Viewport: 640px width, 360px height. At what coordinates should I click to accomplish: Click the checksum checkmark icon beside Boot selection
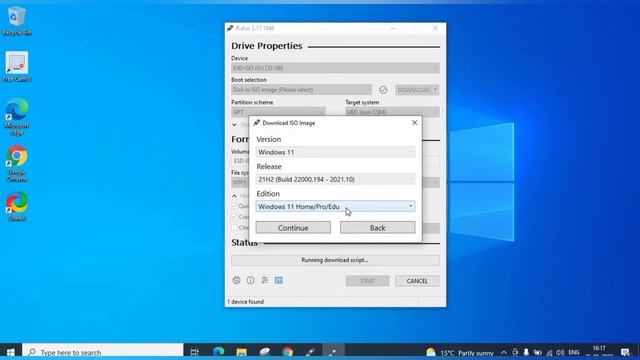click(x=383, y=90)
